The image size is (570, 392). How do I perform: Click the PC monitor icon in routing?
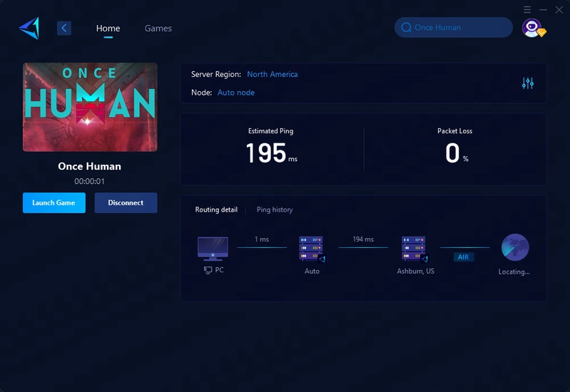[x=213, y=249]
